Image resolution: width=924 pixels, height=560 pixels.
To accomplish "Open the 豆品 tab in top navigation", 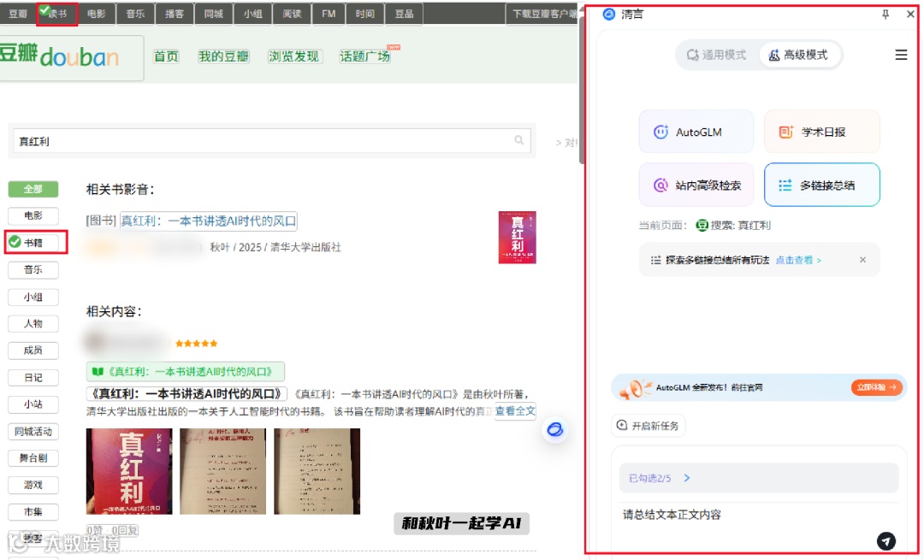I will 404,15.
